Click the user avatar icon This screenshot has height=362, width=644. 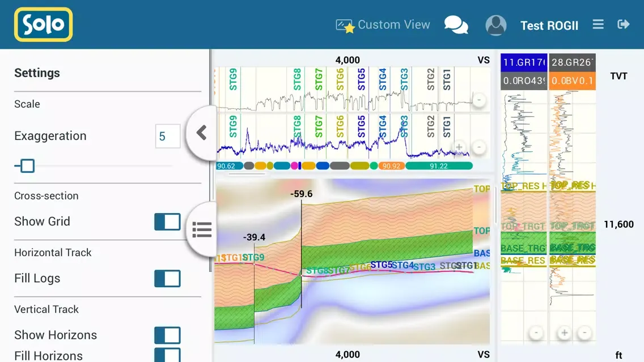click(495, 25)
